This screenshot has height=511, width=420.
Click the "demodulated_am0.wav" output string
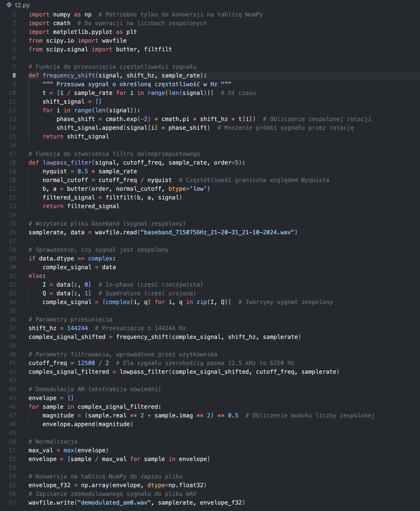pos(114,503)
